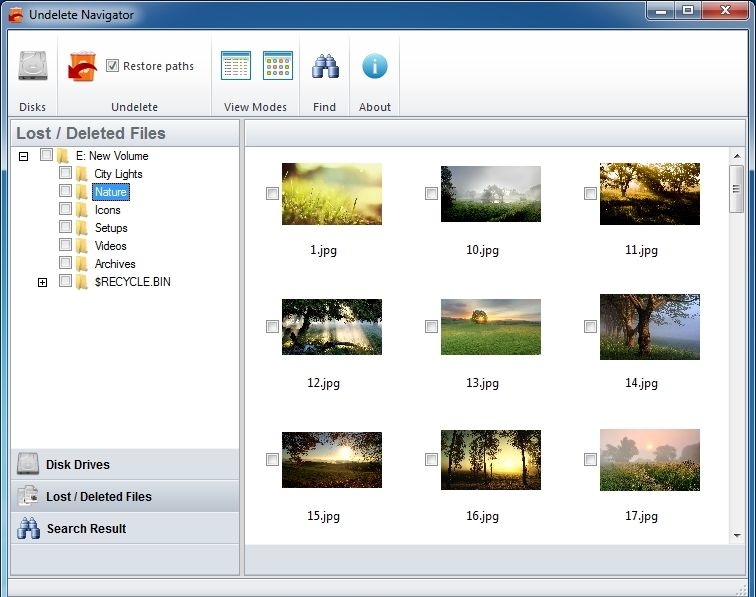Viewport: 756px width, 597px height.
Task: Tick the City Lights folder checkbox
Action: (x=65, y=173)
